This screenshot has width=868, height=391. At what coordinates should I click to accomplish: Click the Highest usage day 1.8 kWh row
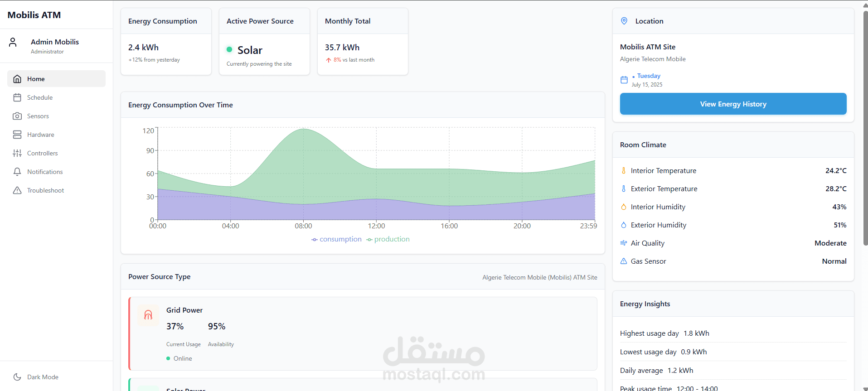click(x=733, y=333)
